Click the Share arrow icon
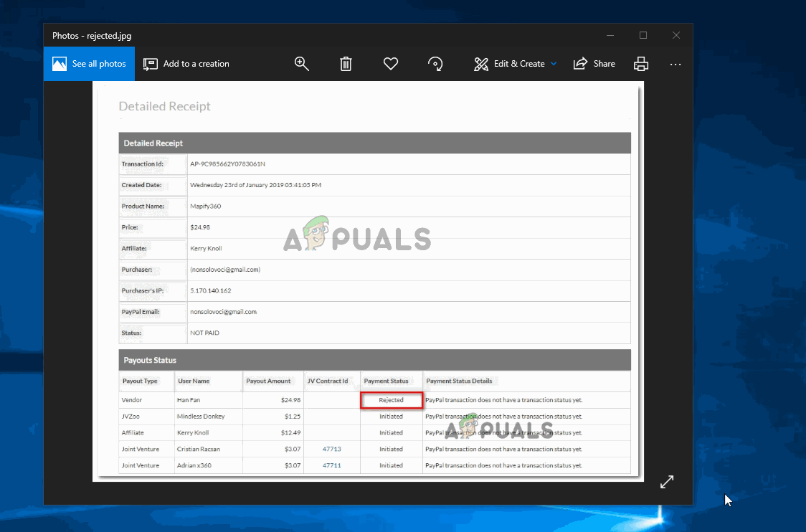 pos(580,63)
